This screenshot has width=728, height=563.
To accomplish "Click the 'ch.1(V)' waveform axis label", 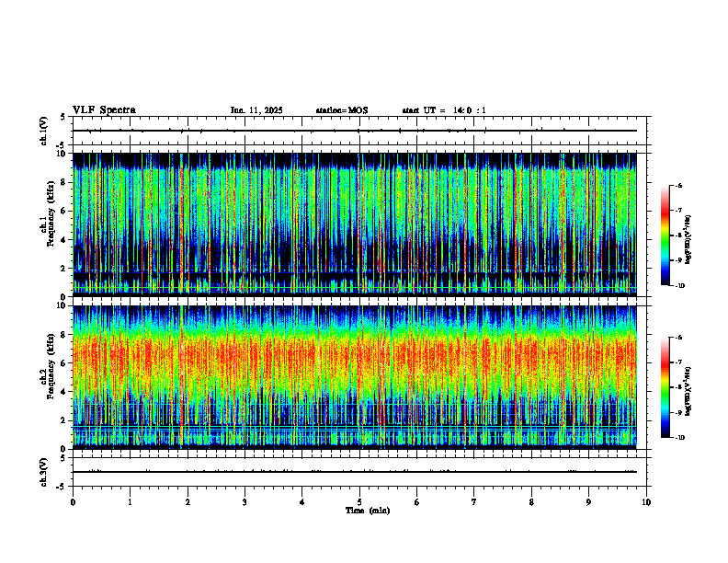I will [43, 131].
